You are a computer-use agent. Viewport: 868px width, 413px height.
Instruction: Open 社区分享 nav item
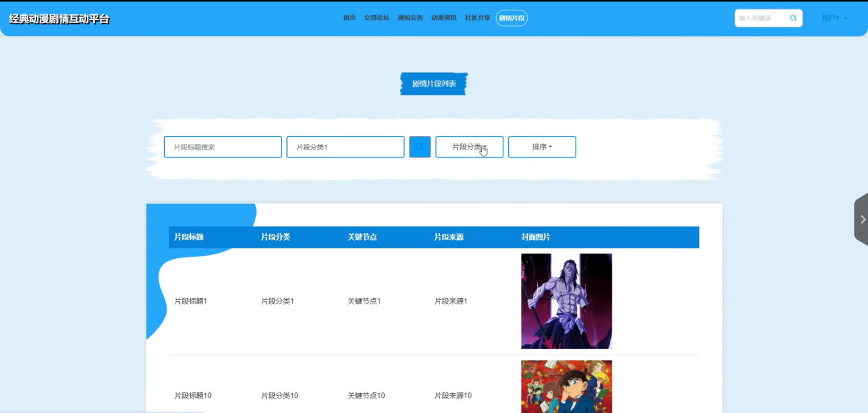(x=478, y=18)
